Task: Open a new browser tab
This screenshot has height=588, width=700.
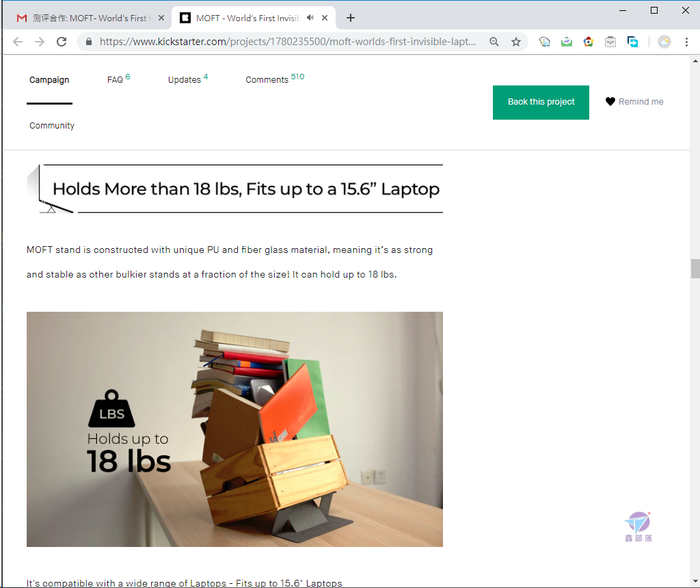Action: [x=351, y=18]
